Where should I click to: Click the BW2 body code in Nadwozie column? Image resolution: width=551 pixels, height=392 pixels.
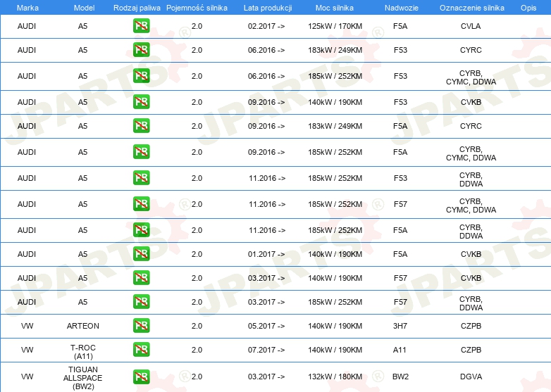coord(400,377)
